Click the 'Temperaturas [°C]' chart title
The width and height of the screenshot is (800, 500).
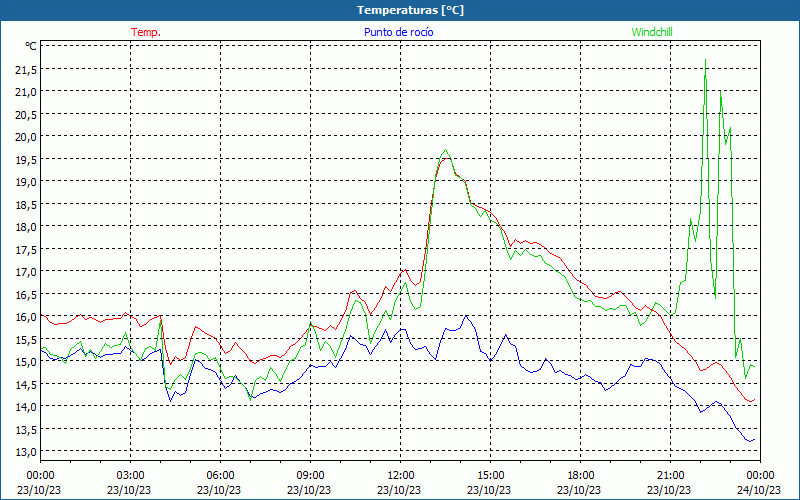410,10
